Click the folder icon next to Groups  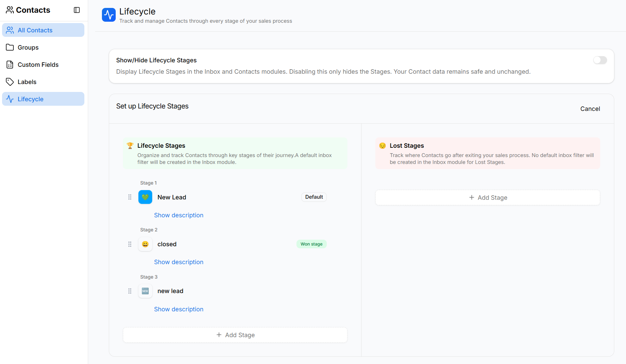click(10, 47)
